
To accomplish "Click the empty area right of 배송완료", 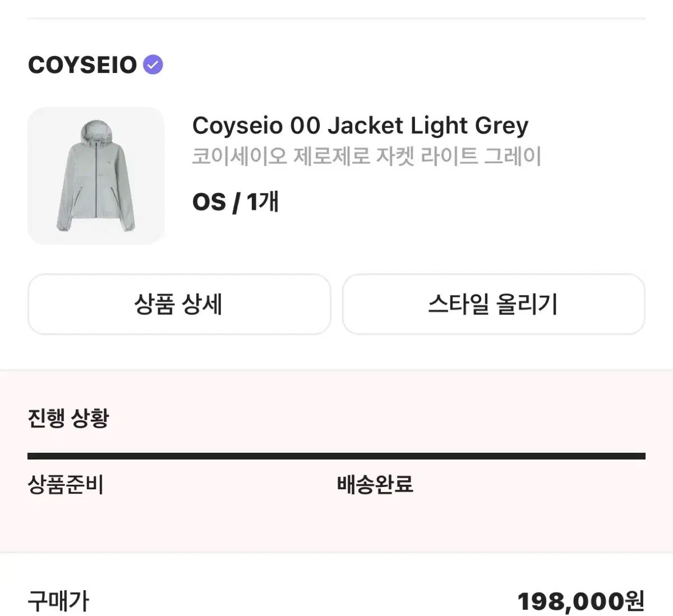I will pos(533,484).
